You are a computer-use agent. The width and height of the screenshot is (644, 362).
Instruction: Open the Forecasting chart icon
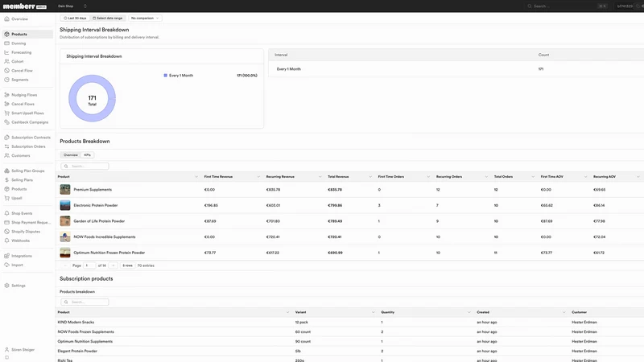click(x=6, y=52)
